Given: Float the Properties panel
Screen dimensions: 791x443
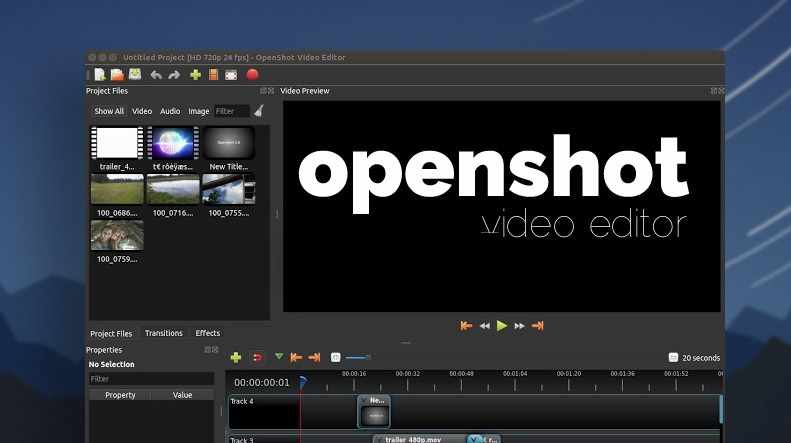Looking at the screenshot, I should pos(207,350).
